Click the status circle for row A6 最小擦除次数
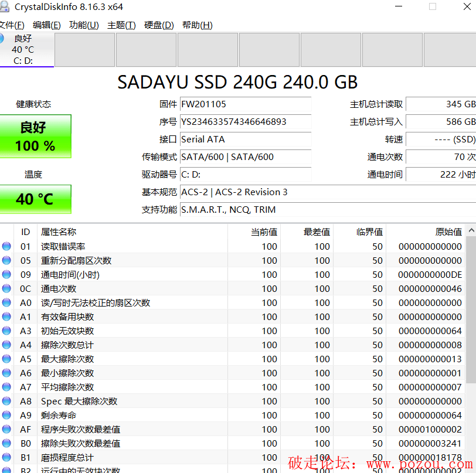The height and width of the screenshot is (473, 476). coord(6,373)
